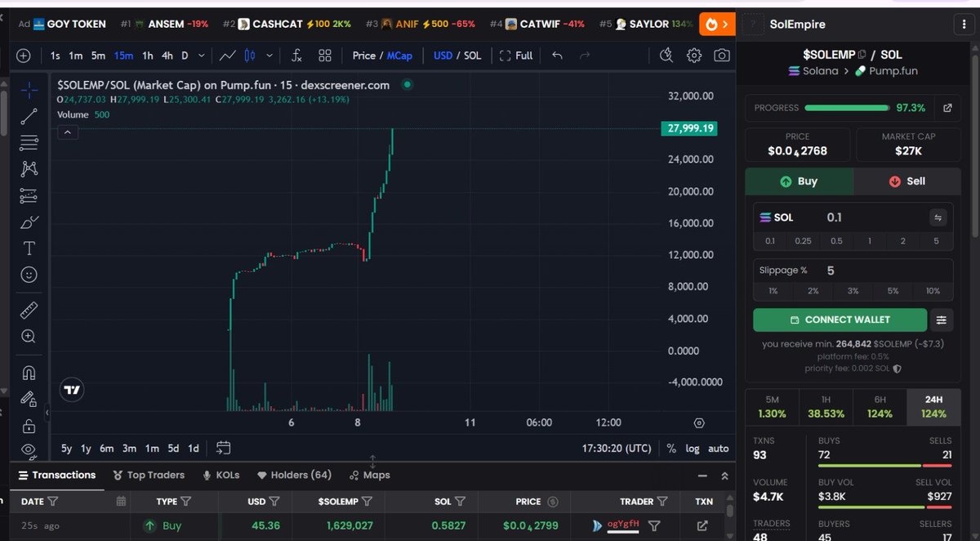Hide all drawings with eye icon
The image size is (980, 541).
point(29,449)
